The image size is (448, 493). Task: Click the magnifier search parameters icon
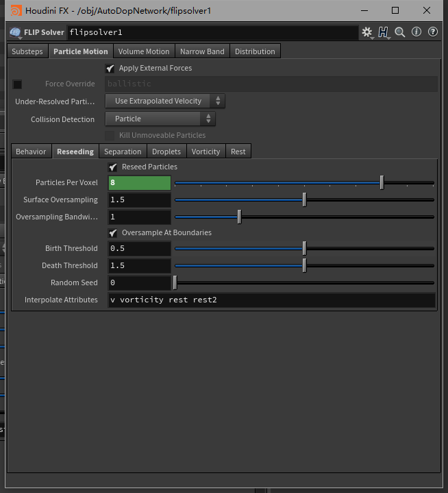[x=400, y=32]
